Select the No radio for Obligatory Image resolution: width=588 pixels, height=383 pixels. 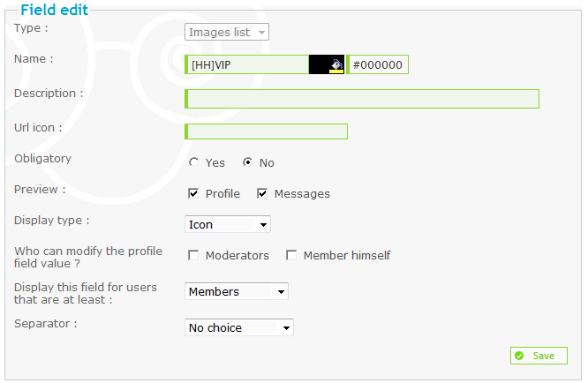coord(247,162)
